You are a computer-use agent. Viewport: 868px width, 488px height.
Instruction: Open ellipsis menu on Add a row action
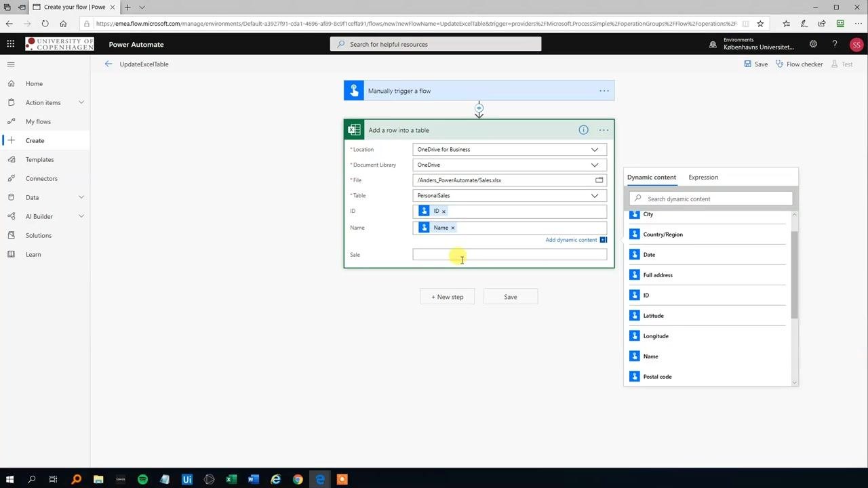pos(604,130)
